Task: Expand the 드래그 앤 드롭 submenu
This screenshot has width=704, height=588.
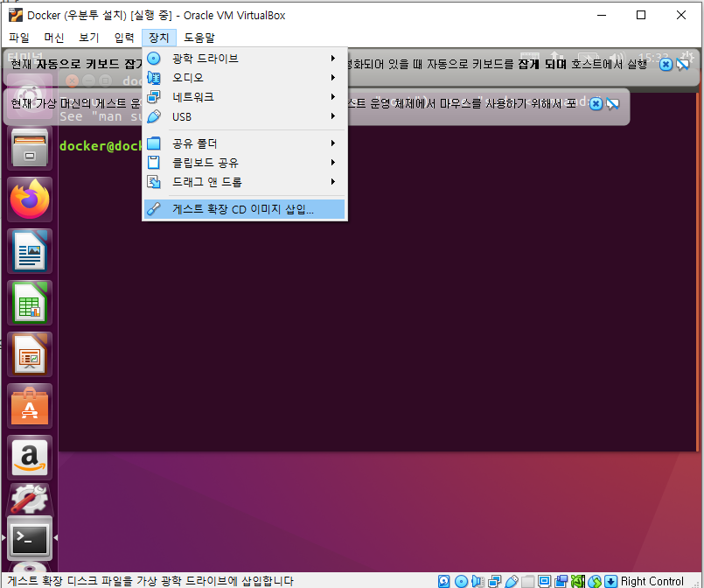Action: [x=245, y=182]
